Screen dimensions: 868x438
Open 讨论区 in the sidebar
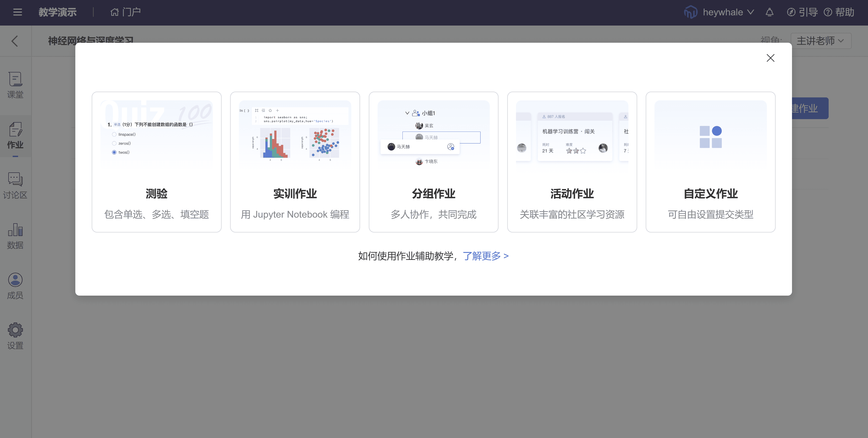pos(15,186)
